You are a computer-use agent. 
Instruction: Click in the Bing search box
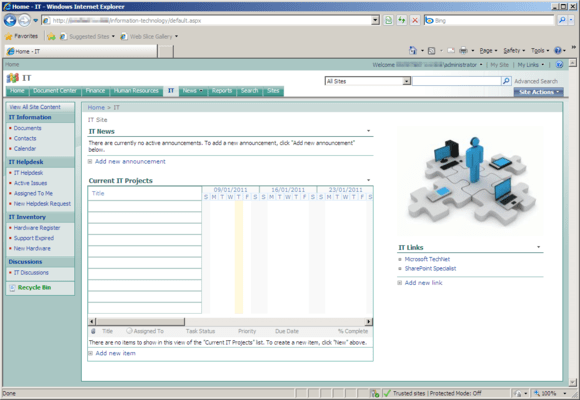click(x=489, y=20)
